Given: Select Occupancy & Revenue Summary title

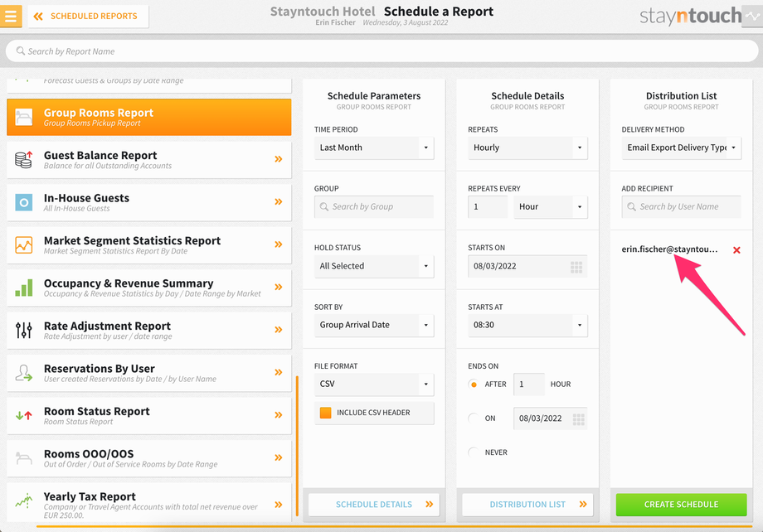Looking at the screenshot, I should 129,283.
